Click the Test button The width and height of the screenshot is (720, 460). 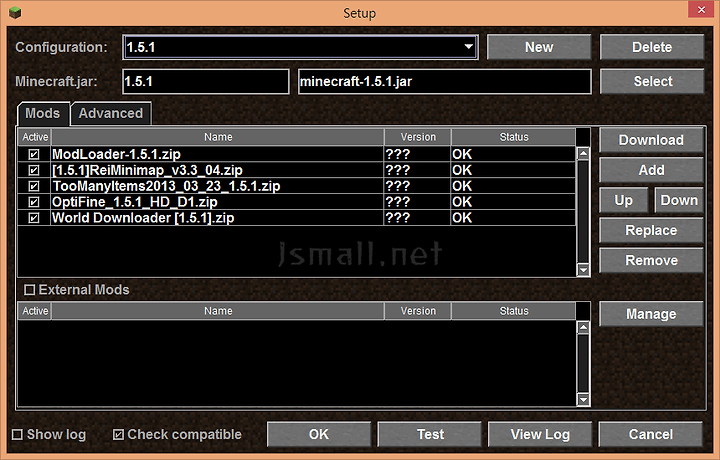[x=430, y=434]
